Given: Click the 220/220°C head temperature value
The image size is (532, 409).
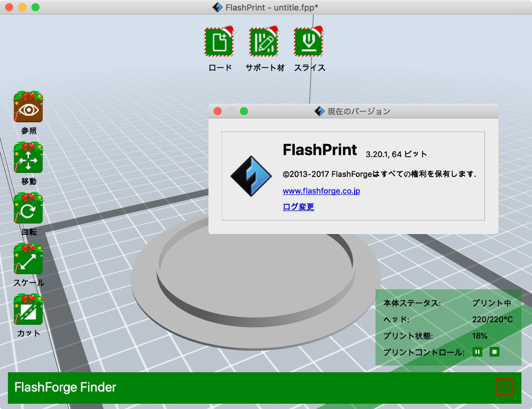Looking at the screenshot, I should point(492,320).
